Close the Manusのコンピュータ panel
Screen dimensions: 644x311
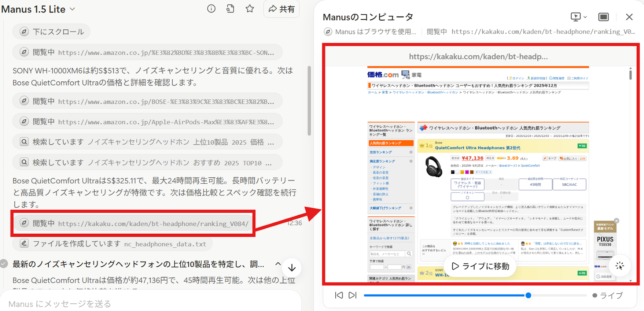pos(629,17)
